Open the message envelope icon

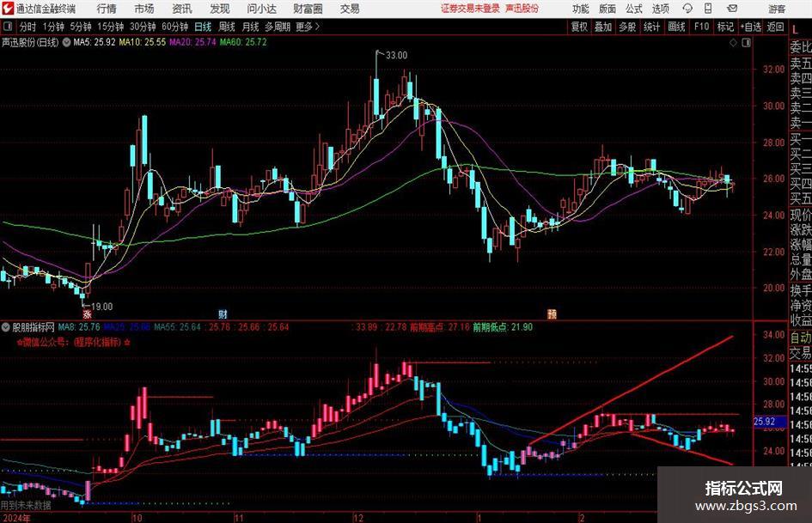[732, 9]
